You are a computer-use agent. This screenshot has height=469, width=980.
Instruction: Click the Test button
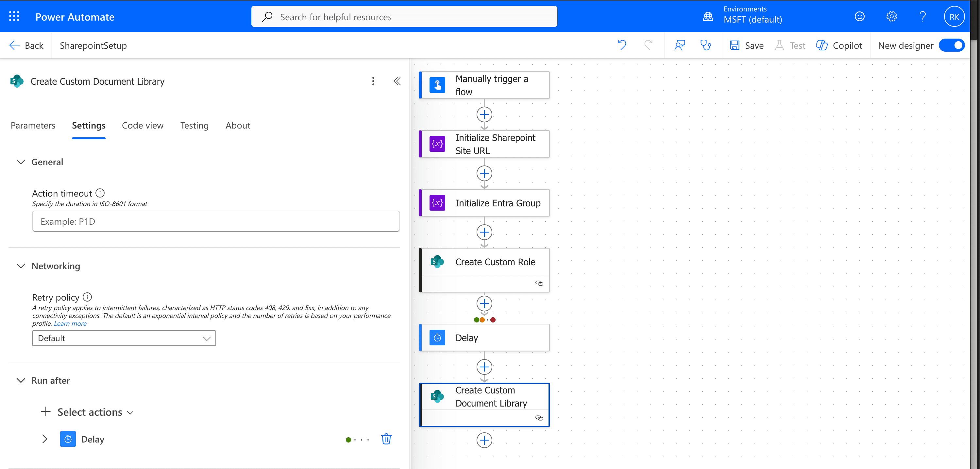coord(790,45)
